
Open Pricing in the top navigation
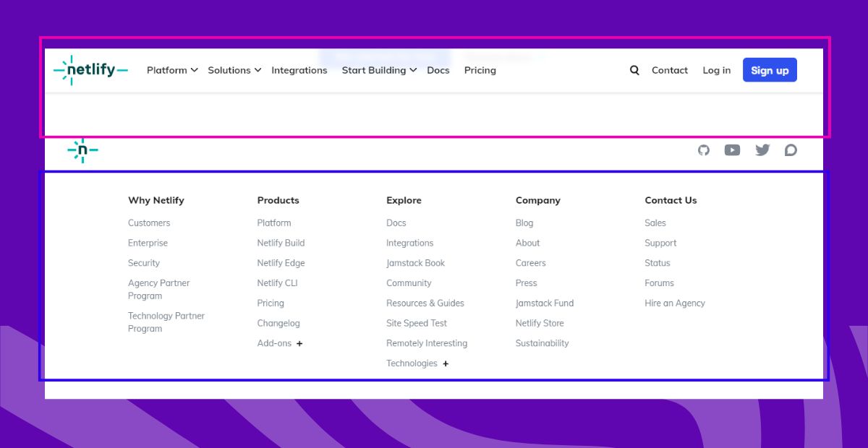[x=480, y=70]
